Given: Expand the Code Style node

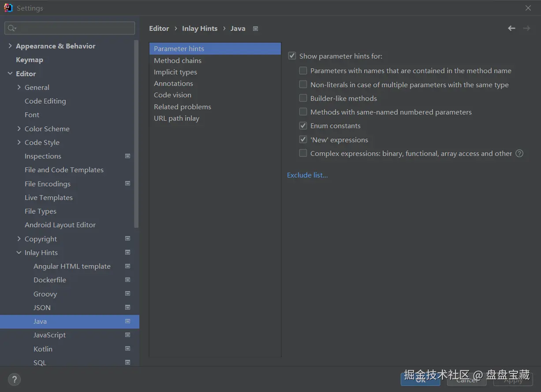Looking at the screenshot, I should [x=19, y=142].
